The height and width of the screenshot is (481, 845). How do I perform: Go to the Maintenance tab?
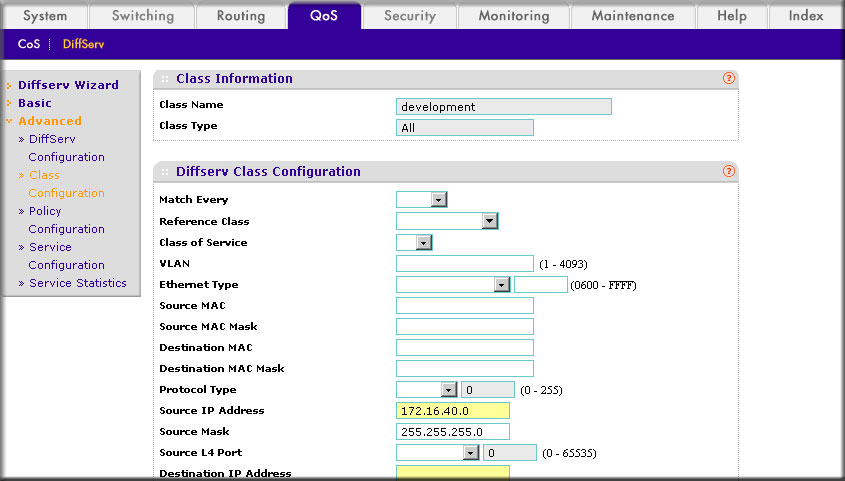[633, 16]
